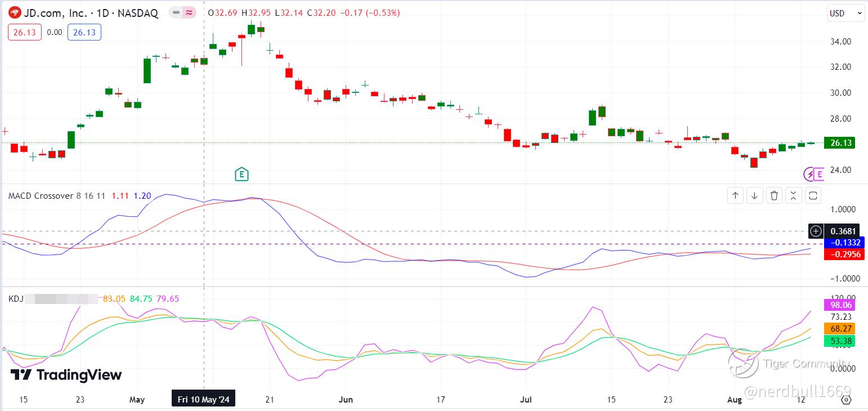The height and width of the screenshot is (411, 868).
Task: Open the USD currency dropdown
Action: [x=845, y=14]
